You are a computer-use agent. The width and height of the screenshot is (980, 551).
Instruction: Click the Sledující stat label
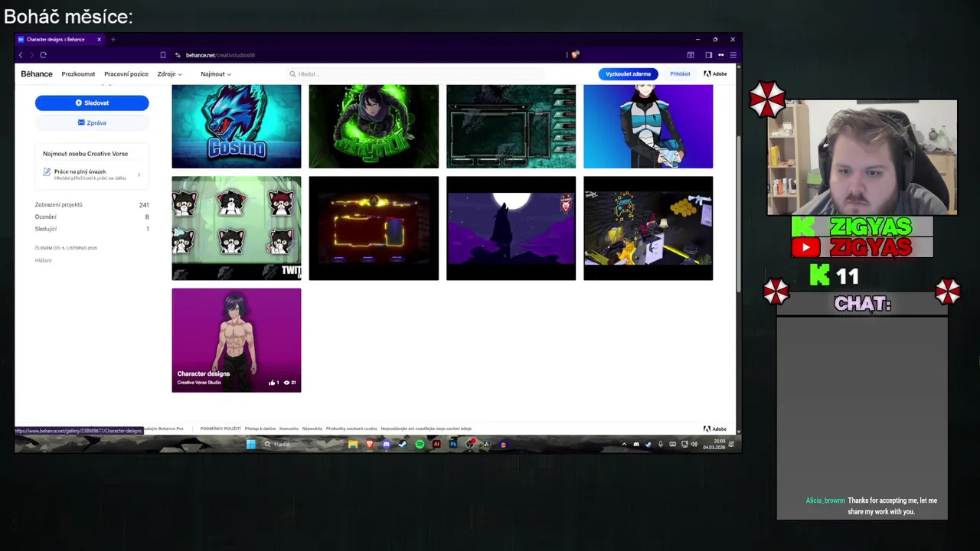(45, 229)
